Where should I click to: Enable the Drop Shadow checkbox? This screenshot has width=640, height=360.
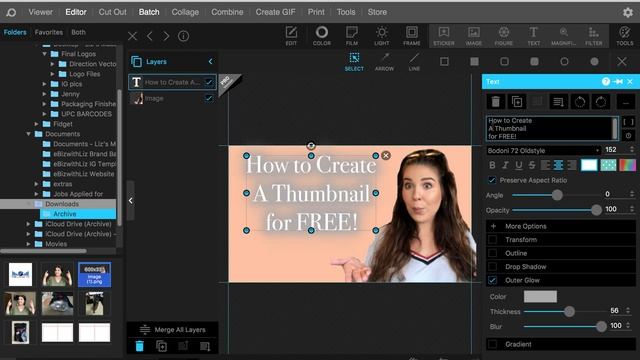(493, 267)
